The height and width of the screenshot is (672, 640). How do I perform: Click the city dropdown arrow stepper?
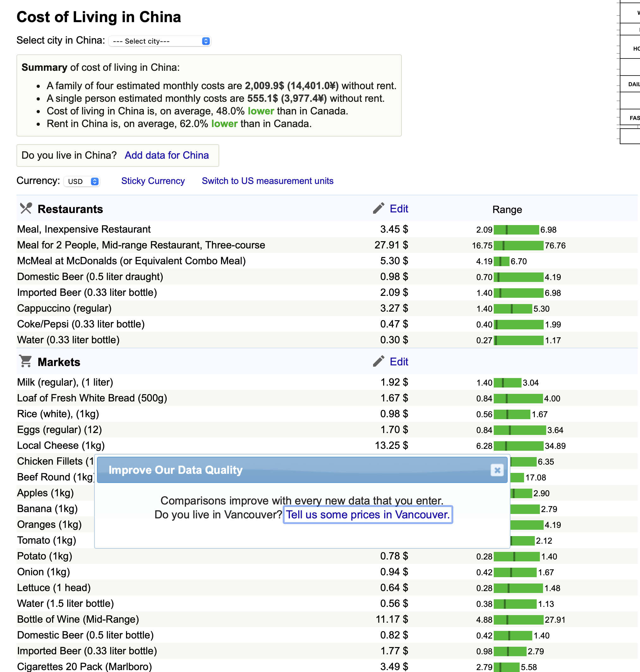(x=205, y=41)
